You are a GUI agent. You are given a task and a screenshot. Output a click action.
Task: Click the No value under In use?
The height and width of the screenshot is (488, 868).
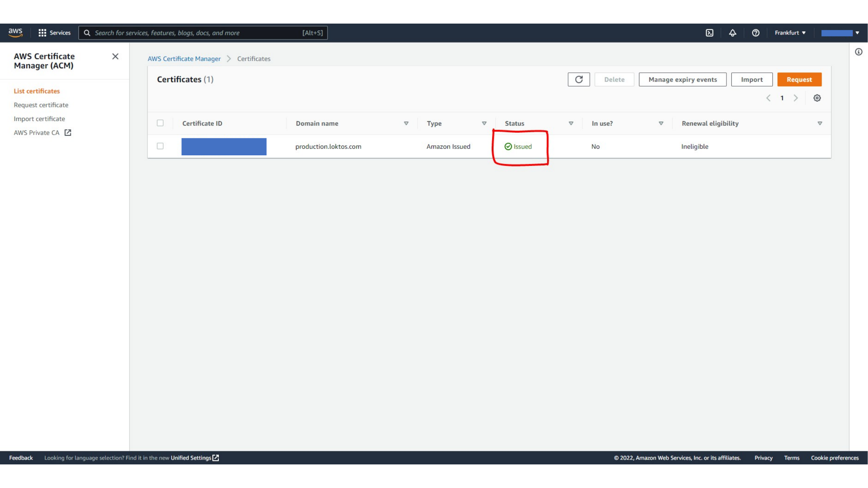coord(595,147)
